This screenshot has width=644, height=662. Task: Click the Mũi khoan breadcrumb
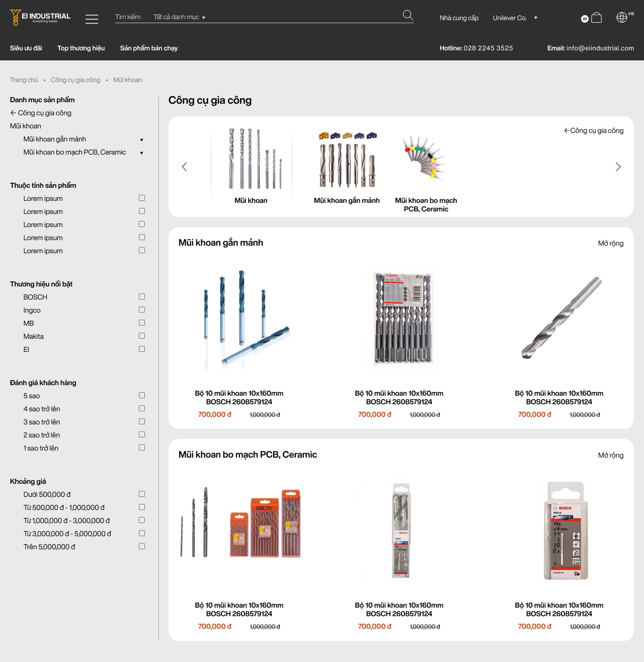(128, 80)
